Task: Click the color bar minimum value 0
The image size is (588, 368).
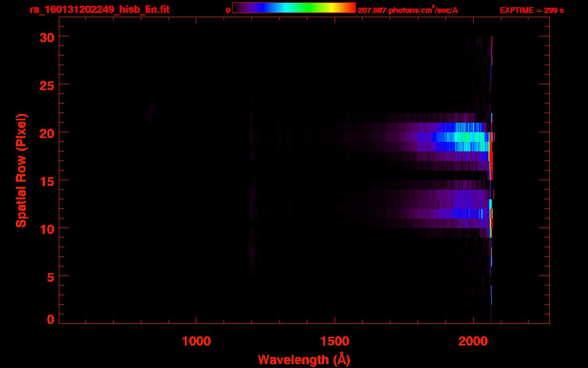Action: tap(228, 10)
